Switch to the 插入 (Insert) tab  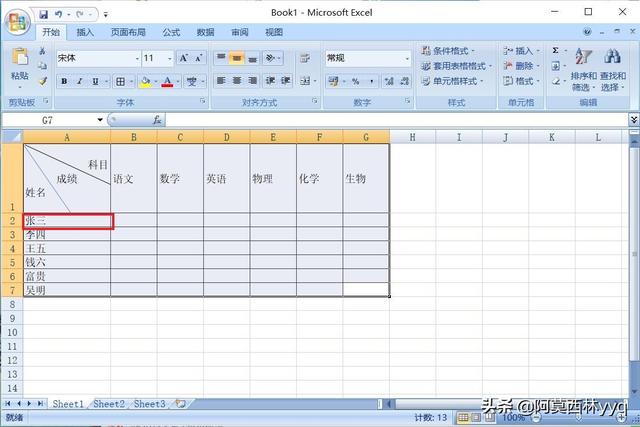pos(85,32)
